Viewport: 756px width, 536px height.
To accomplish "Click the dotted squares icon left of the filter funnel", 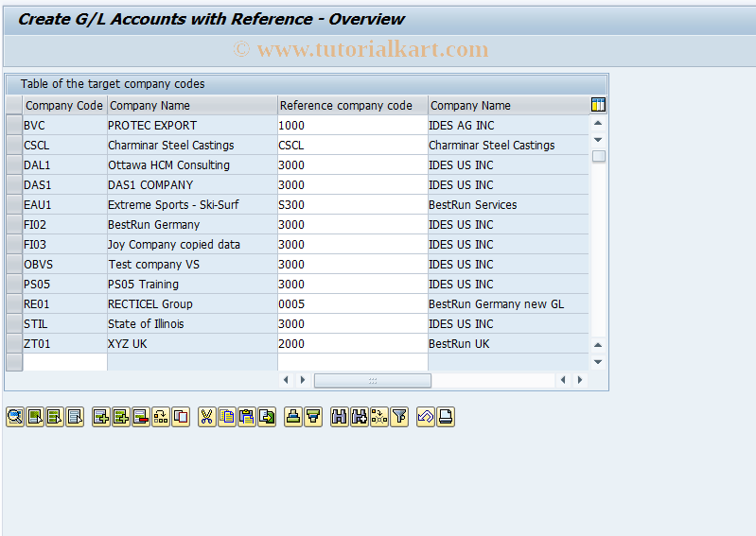I will point(379,417).
